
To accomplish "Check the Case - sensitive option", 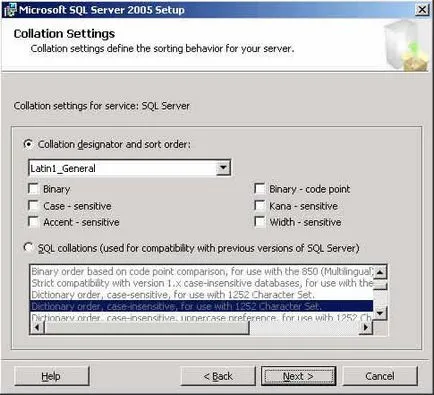I will pos(33,205).
